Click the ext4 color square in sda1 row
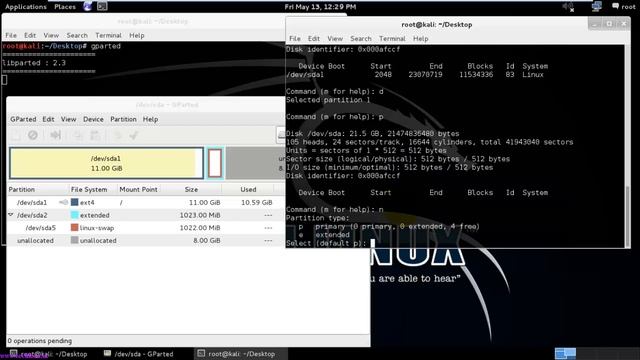Viewport: 640px width, 360px height. pos(74,202)
